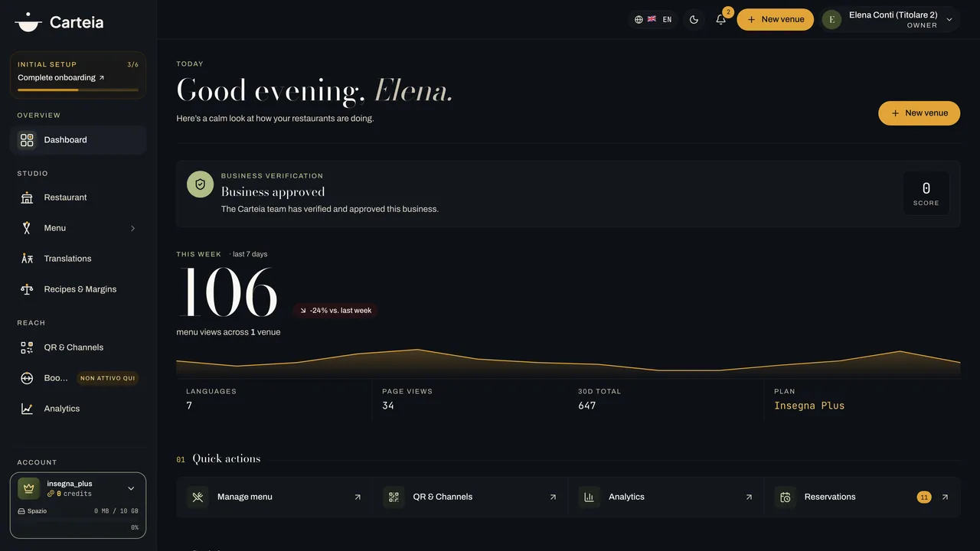Image resolution: width=980 pixels, height=551 pixels.
Task: Open Recipes & Margins page
Action: [x=78, y=289]
